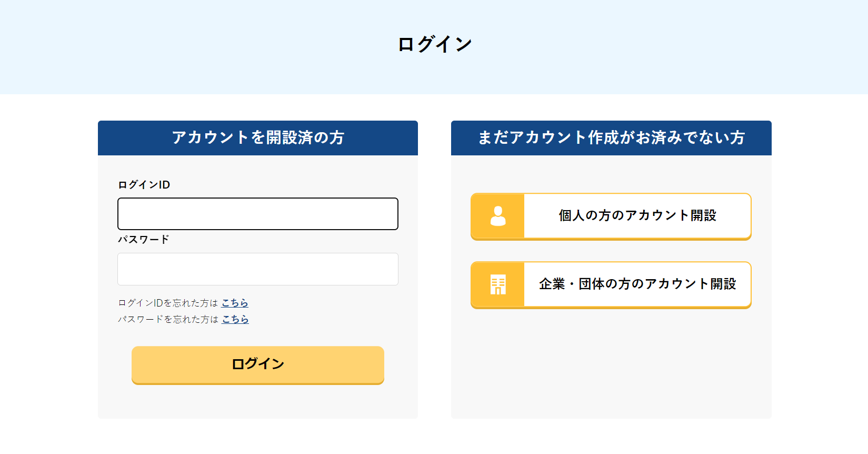868x454 pixels.
Task: Click the アカウントを開設済の方 panel header
Action: tap(258, 137)
